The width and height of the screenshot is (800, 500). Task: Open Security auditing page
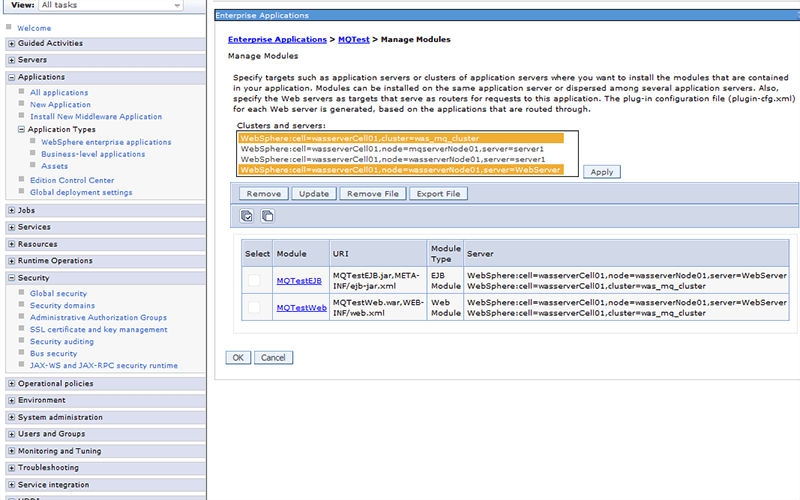pos(62,341)
